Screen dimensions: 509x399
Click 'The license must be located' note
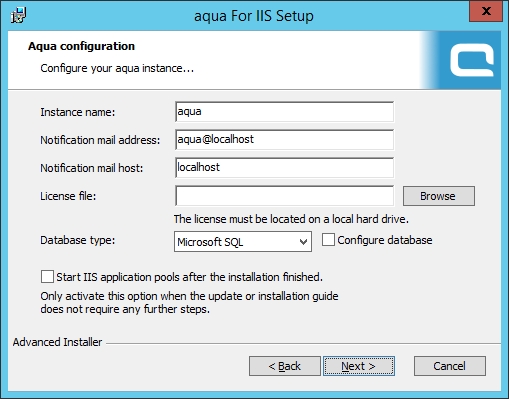[291, 219]
